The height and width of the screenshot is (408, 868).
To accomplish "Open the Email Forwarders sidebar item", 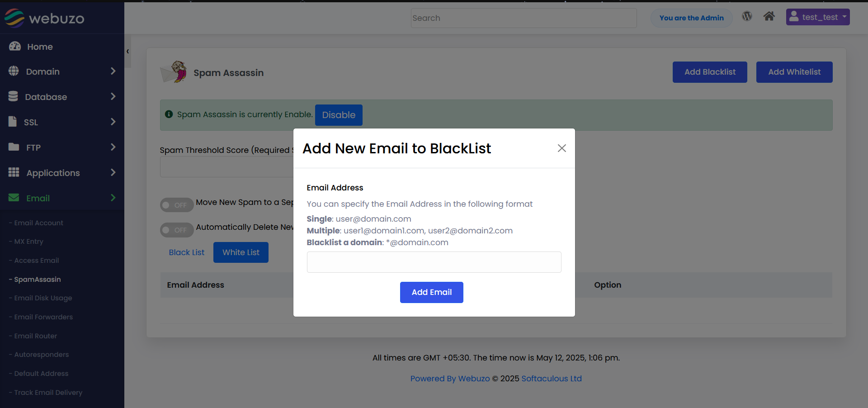I will [43, 317].
